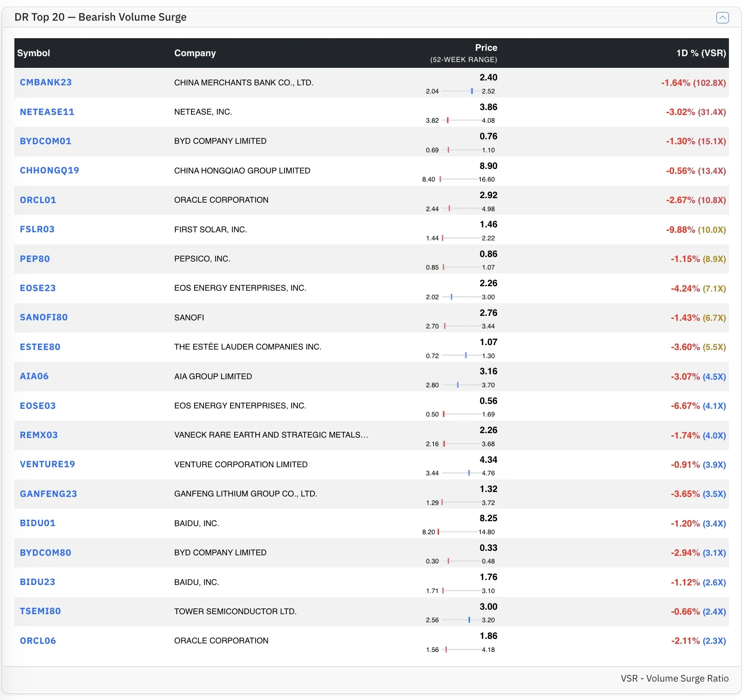
Task: Click the Company column header
Action: click(x=195, y=53)
